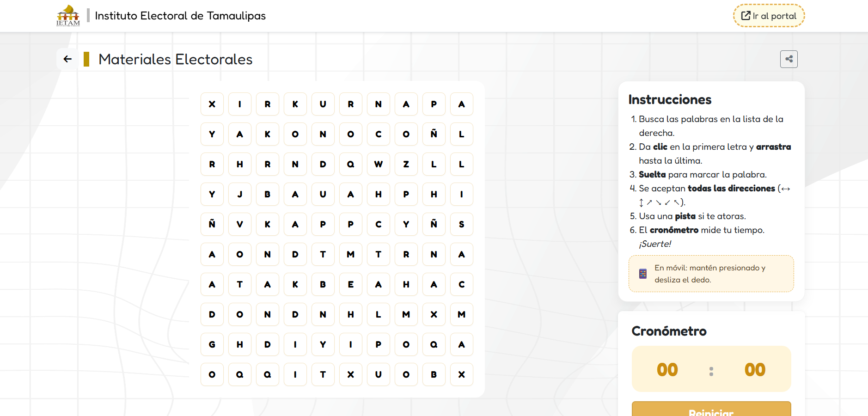Viewport: 868px width, 416px height.
Task: Click the mobile device icon in the tip box
Action: pos(643,274)
